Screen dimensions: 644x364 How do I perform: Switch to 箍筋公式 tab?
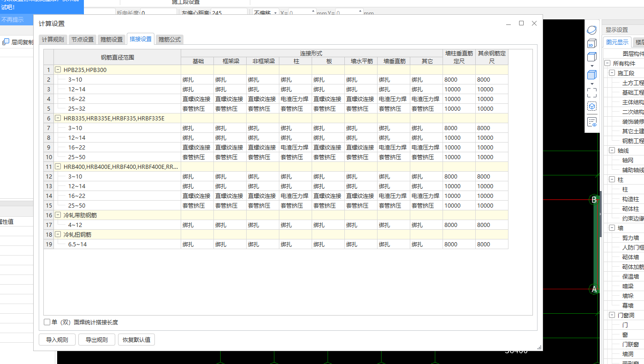point(170,40)
